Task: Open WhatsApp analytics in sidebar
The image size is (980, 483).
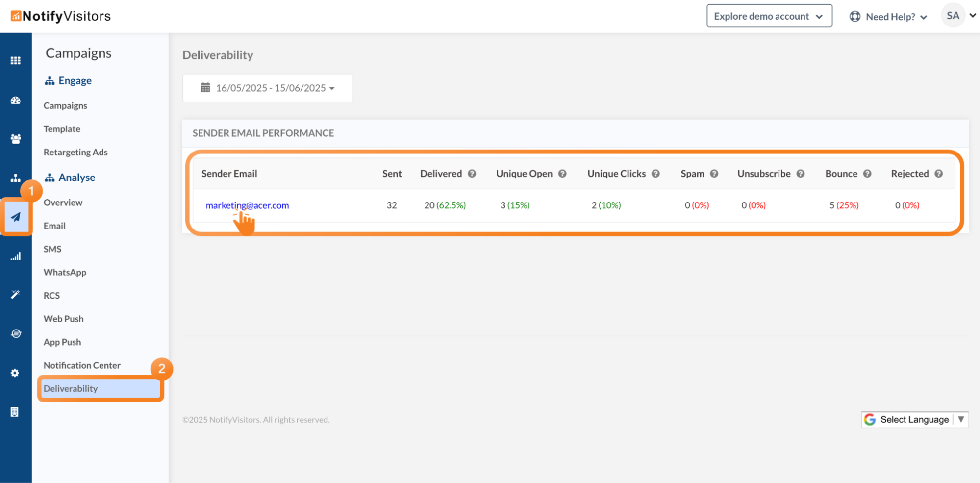Action: 65,273
